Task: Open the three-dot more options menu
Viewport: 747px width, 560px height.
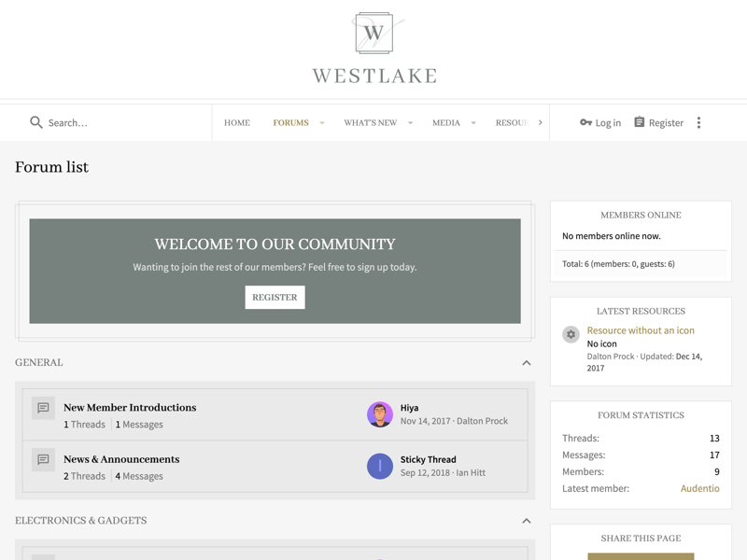Action: (x=698, y=122)
